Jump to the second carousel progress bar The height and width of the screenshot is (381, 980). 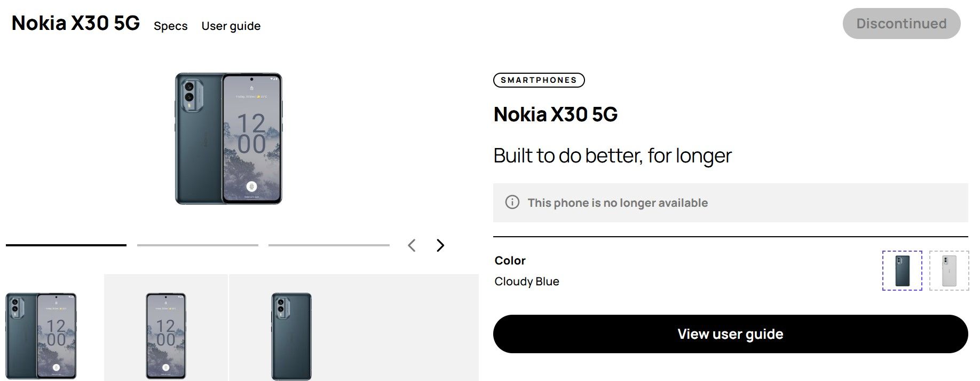197,245
